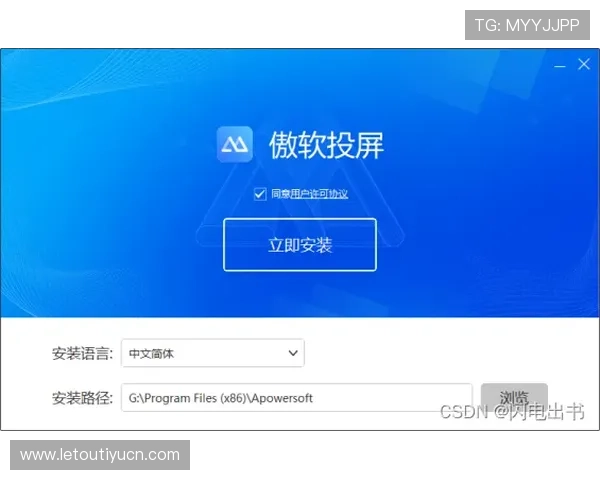Click the 安装路径: label
Viewport: 600px width, 480px height.
tap(82, 398)
